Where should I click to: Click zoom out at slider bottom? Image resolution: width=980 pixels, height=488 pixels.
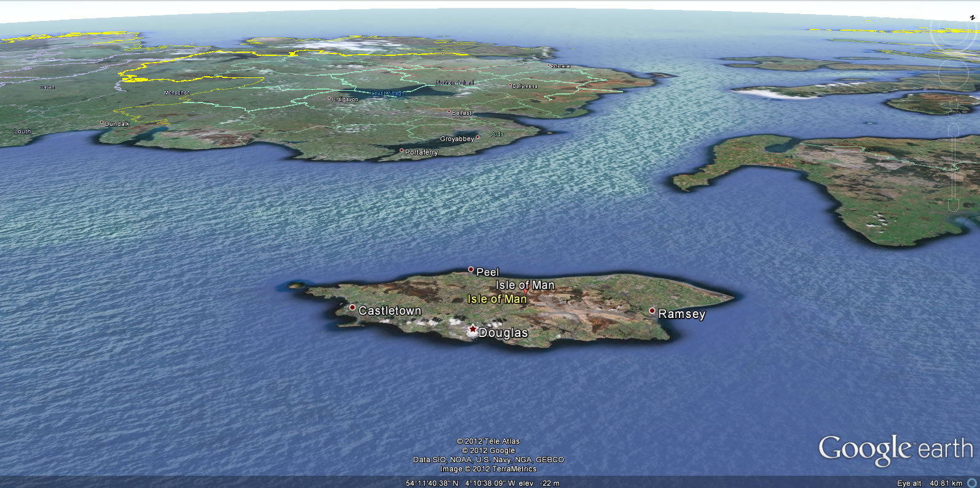tap(954, 206)
